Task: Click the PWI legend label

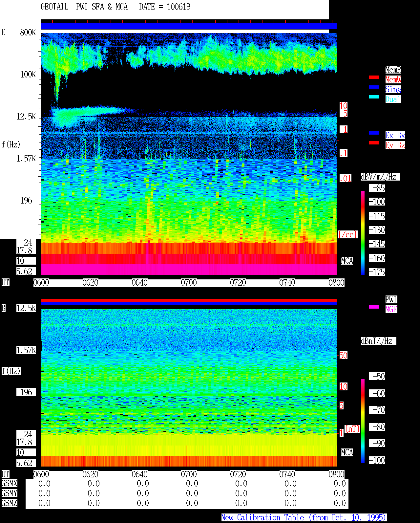Action: pyautogui.click(x=391, y=299)
